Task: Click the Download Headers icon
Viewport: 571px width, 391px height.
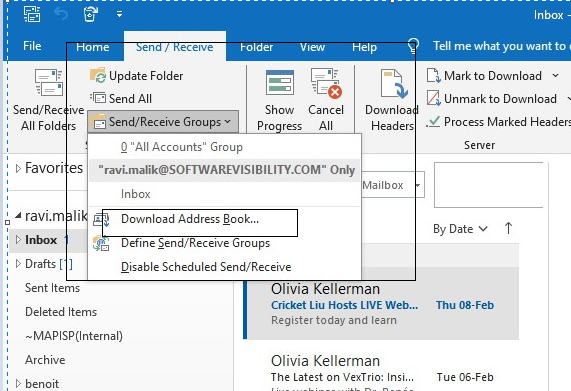Action: click(x=394, y=84)
